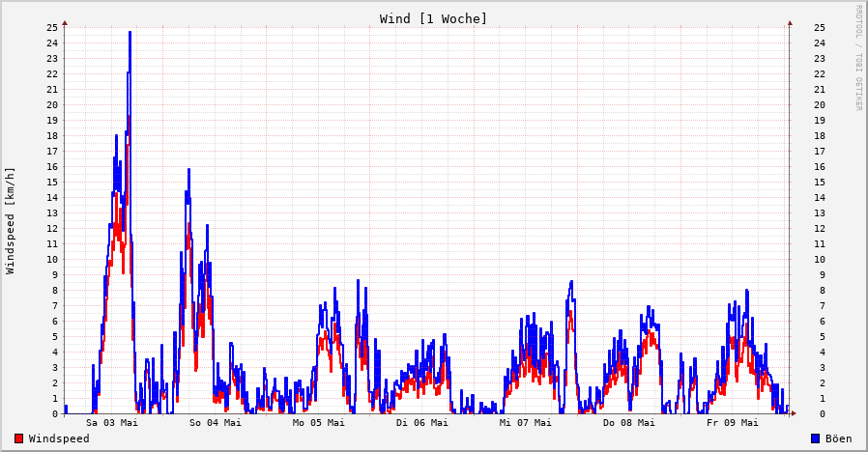Click the right axis value 0
This screenshot has height=452, width=868.
pos(822,413)
